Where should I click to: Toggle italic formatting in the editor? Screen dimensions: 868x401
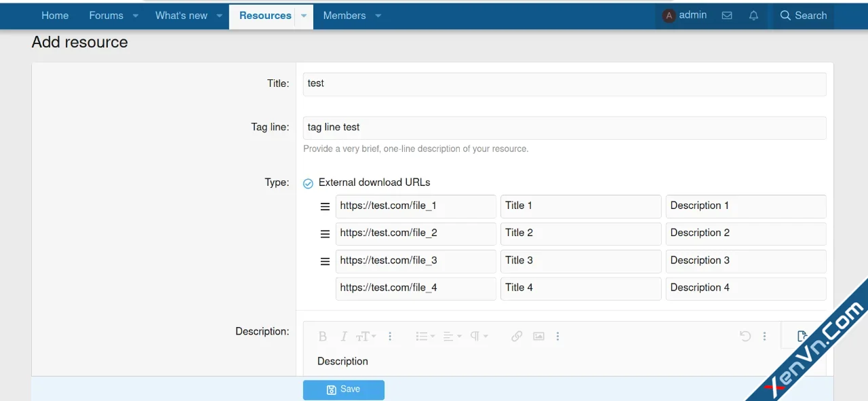pyautogui.click(x=344, y=337)
